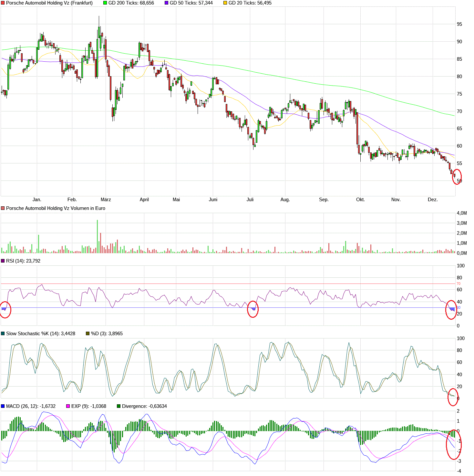Select the blue MACD legend square
474x476 pixels.
tap(3, 406)
